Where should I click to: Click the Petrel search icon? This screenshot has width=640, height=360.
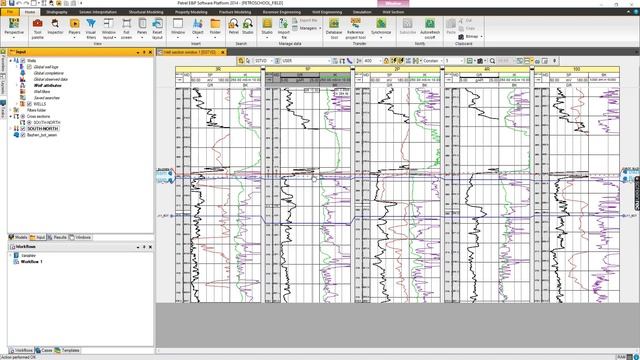pyautogui.click(x=233, y=27)
